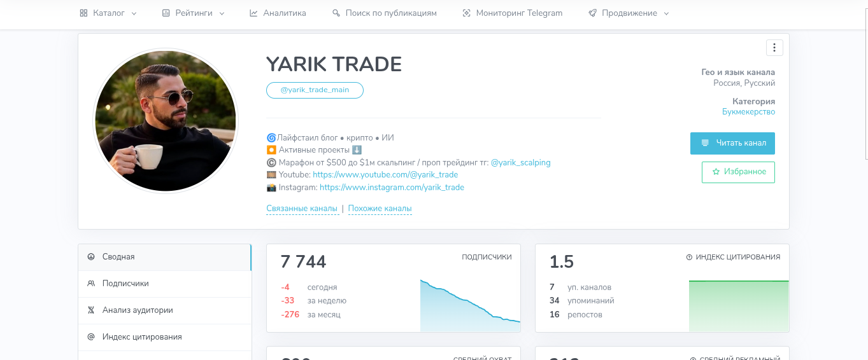
Task: Select the Подписчики sidebar tab
Action: point(165,284)
